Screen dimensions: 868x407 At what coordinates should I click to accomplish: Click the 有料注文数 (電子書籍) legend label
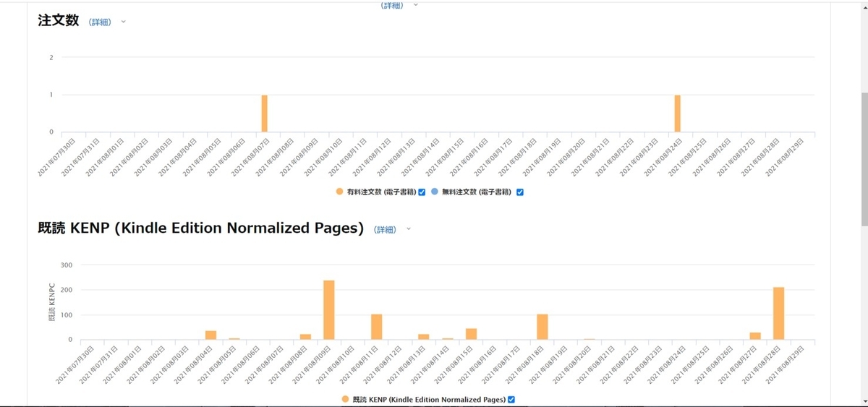tap(380, 192)
